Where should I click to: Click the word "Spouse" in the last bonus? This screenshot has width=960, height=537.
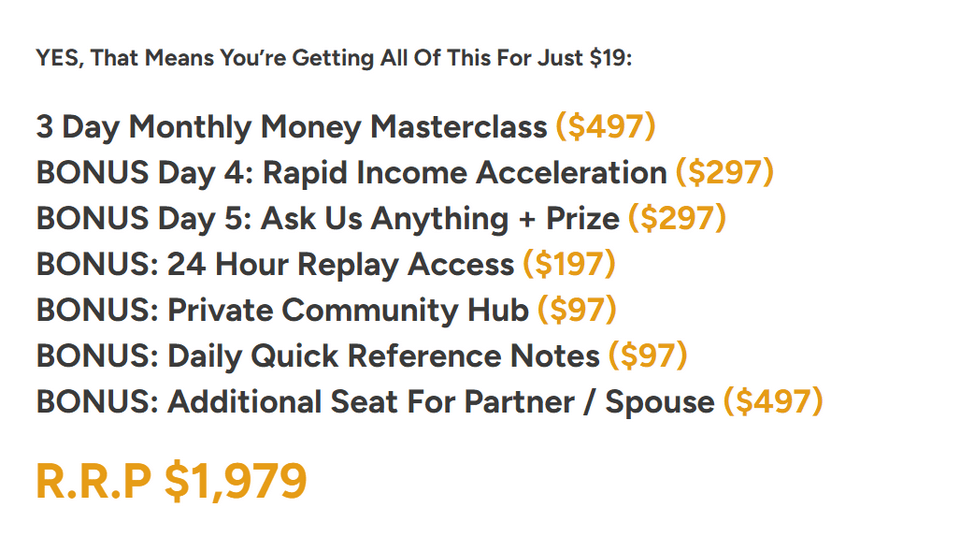(658, 402)
